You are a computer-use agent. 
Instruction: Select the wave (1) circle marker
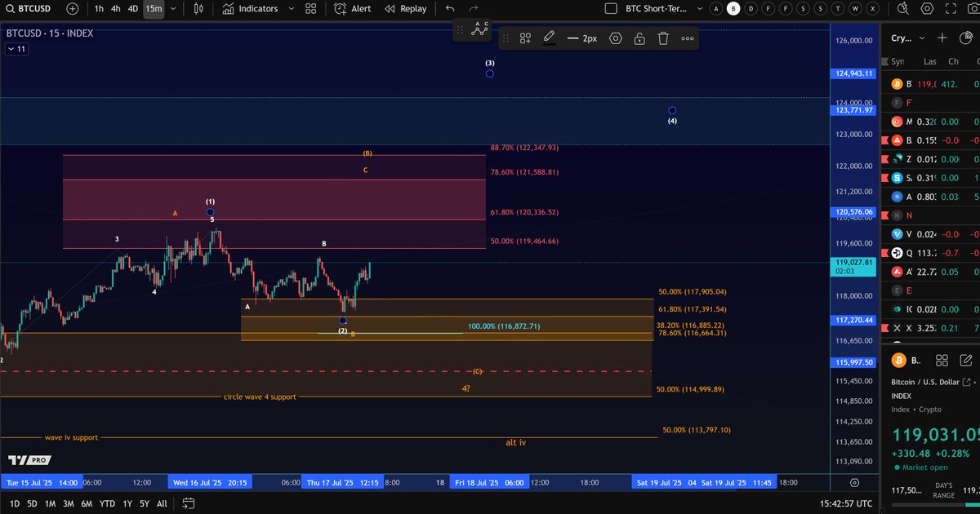(211, 212)
